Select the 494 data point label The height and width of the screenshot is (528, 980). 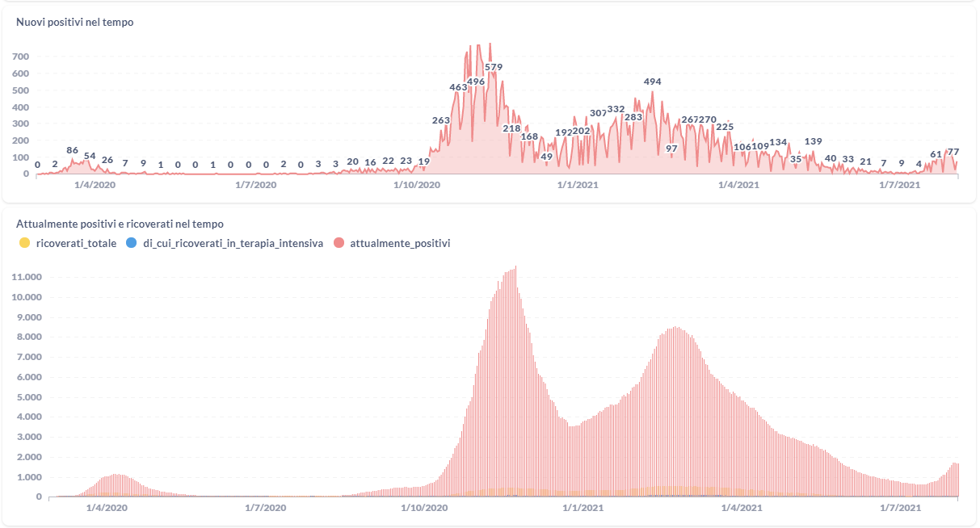click(x=653, y=82)
